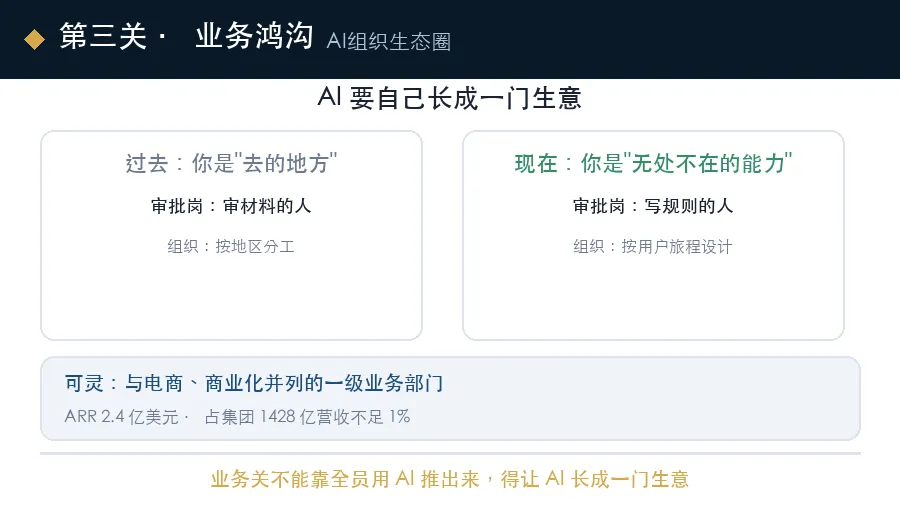Click the AI组织生态圈 subtitle
This screenshot has height=520, width=900.
pyautogui.click(x=389, y=41)
